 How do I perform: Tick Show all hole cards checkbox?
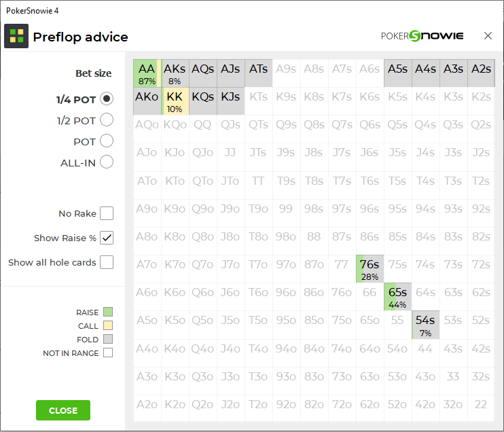[x=107, y=262]
